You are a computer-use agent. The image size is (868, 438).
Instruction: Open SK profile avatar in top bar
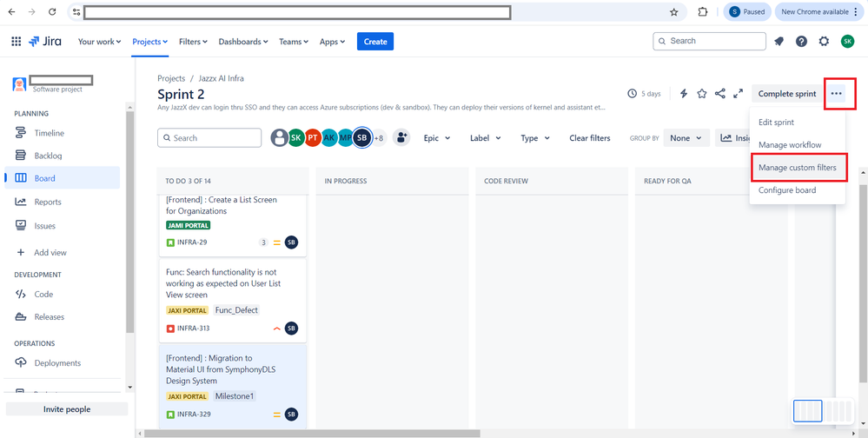847,42
